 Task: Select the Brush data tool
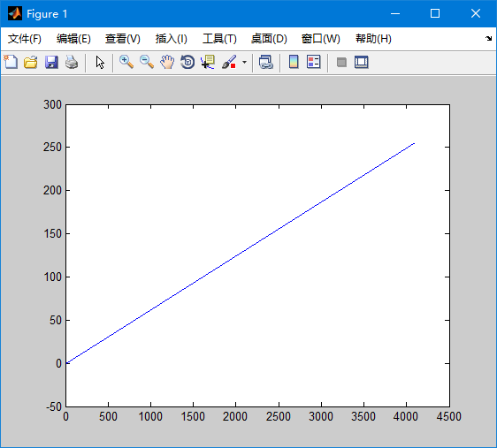pos(229,62)
